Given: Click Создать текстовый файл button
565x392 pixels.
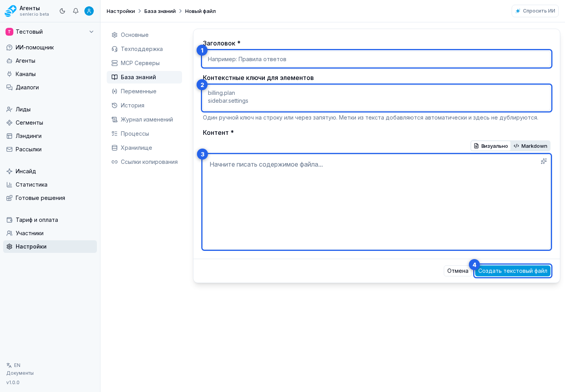Looking at the screenshot, I should (513, 271).
